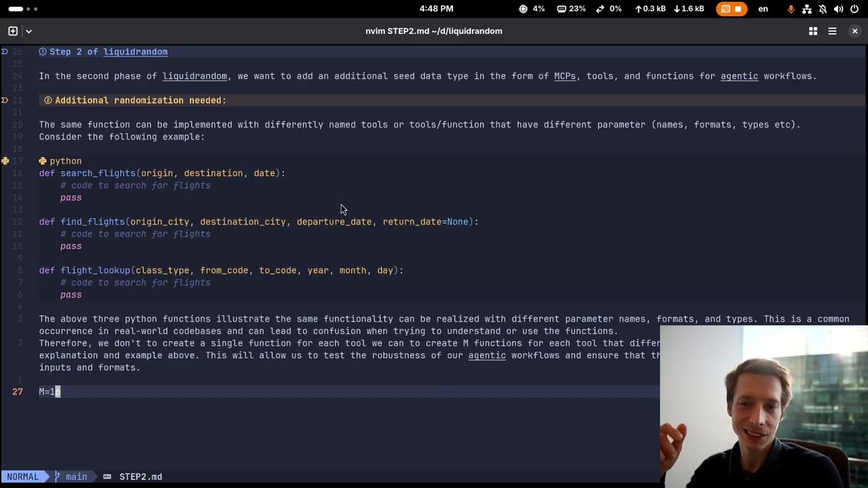
Task: Click the NORMAL mode indicator in statusline
Action: pos(22,477)
